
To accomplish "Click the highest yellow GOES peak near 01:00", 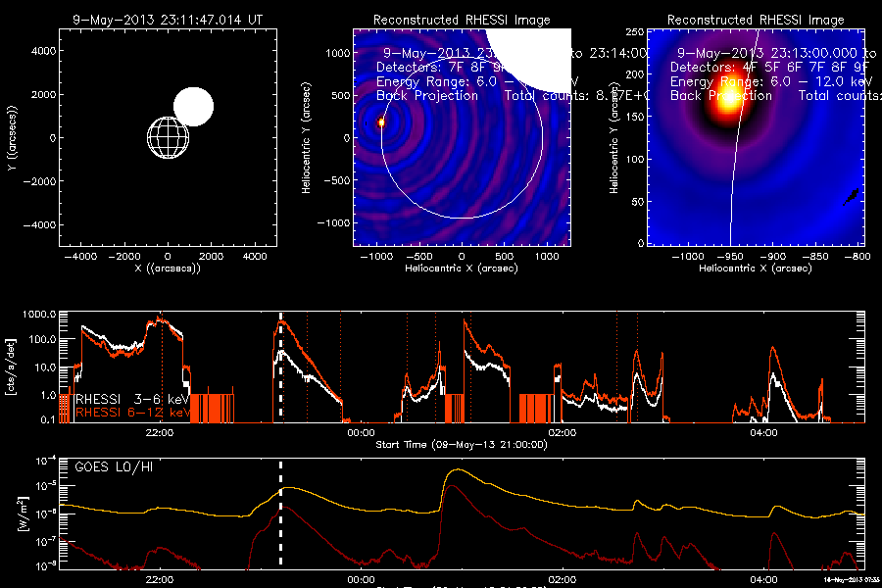I will [x=460, y=469].
